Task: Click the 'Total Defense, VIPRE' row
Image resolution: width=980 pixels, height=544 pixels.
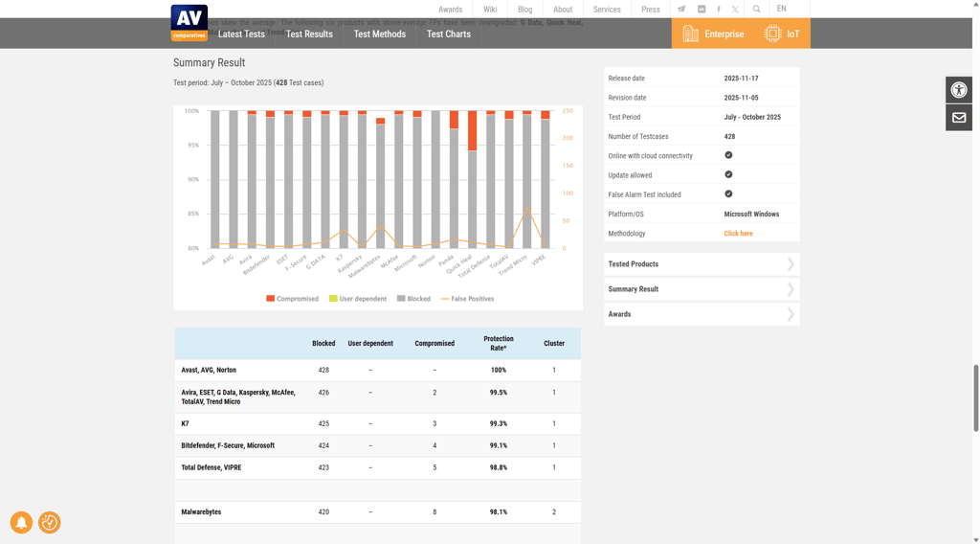Action: pyautogui.click(x=377, y=467)
